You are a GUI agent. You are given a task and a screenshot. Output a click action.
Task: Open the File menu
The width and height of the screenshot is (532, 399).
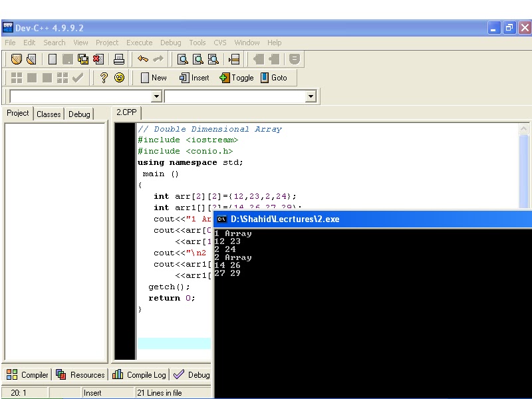pyautogui.click(x=10, y=42)
